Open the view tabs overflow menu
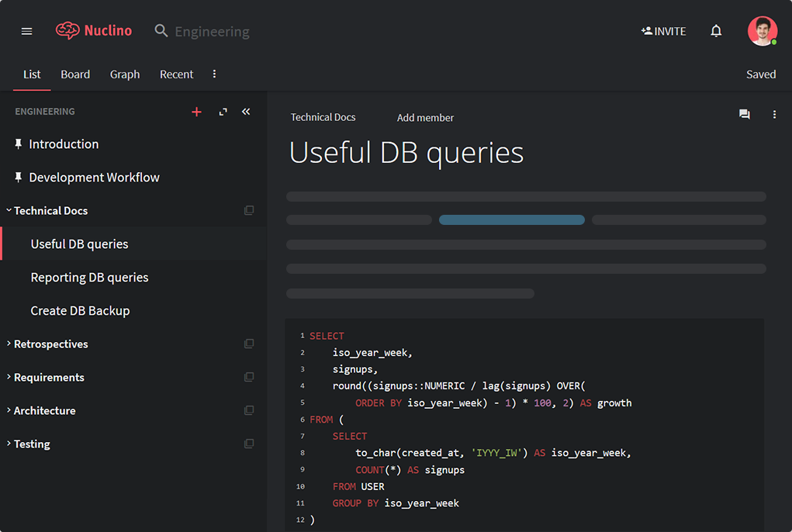 [x=215, y=74]
